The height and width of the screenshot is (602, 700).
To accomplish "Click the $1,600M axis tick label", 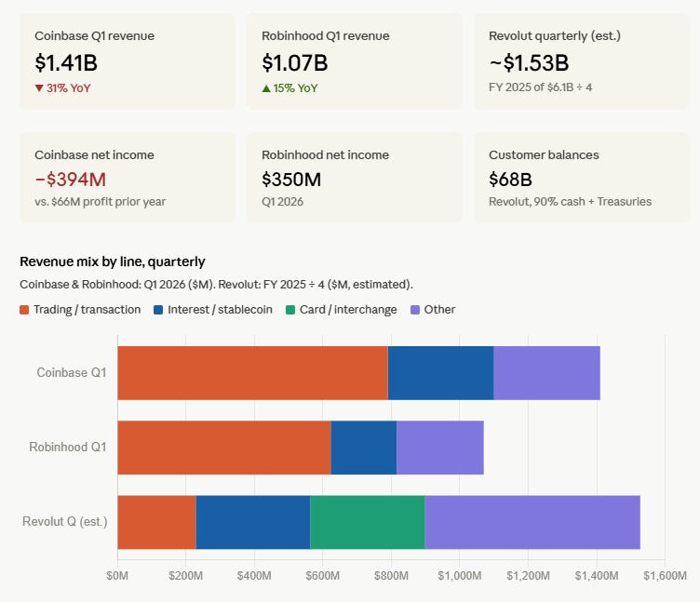I will [665, 576].
